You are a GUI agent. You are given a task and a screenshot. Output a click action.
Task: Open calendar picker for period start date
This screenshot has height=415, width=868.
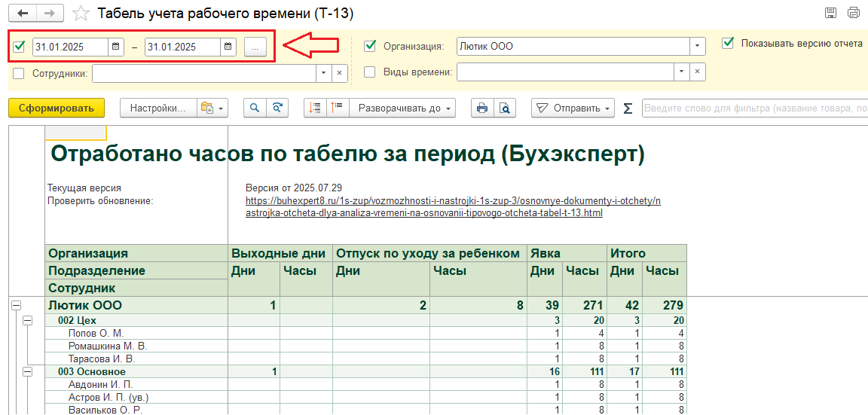pos(116,47)
